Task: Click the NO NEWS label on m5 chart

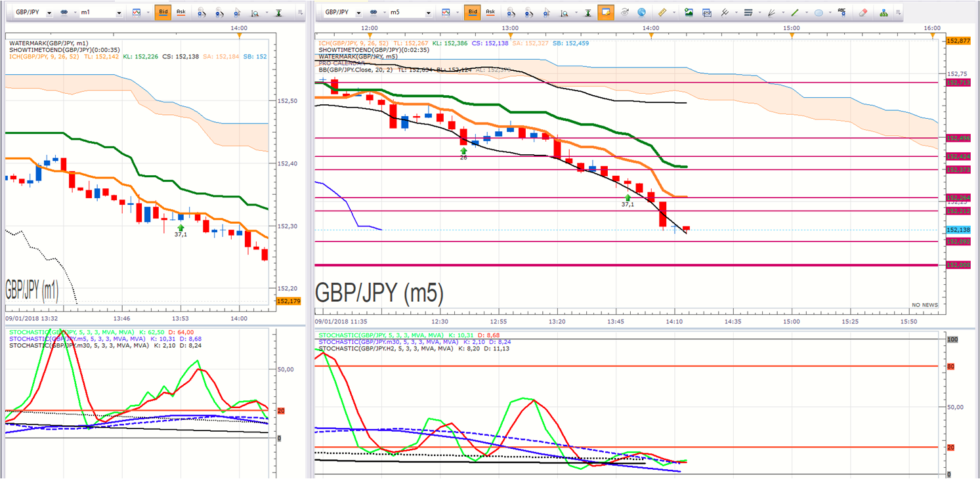Action: pos(925,305)
